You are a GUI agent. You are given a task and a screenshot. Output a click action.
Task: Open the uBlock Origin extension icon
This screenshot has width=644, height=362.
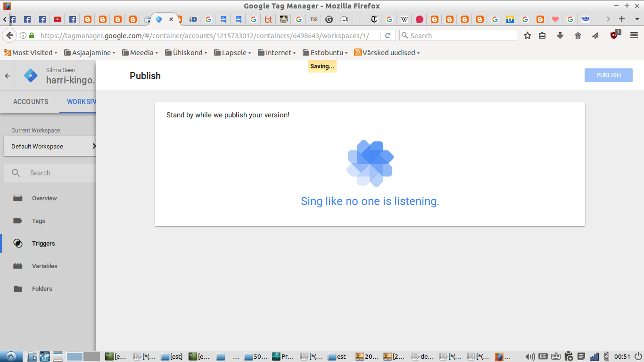click(x=615, y=34)
